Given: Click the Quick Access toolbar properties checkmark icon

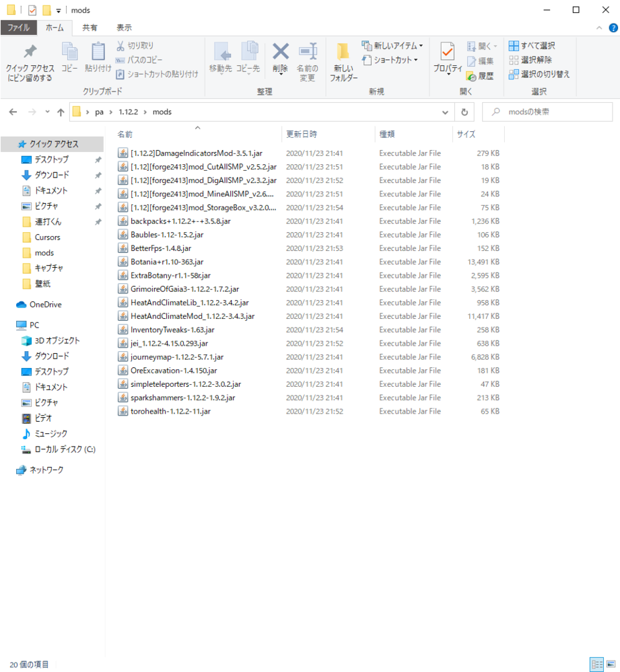Looking at the screenshot, I should click(32, 10).
